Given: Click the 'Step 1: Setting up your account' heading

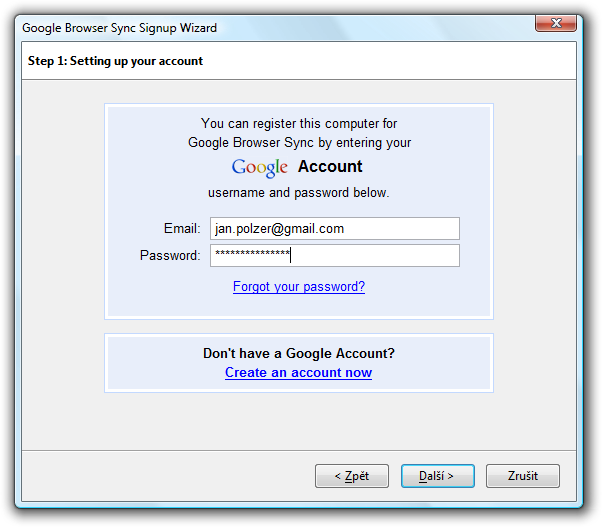Looking at the screenshot, I should (x=115, y=61).
